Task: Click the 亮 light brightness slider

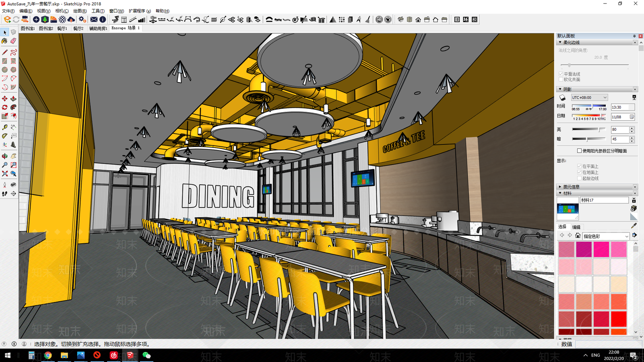Action: tap(589, 130)
